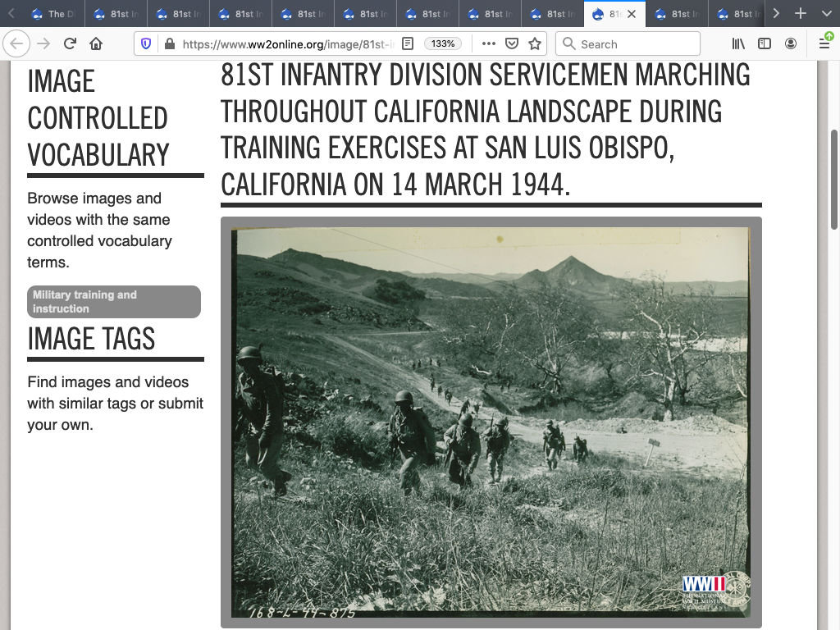Screen dimensions: 840x630
Task: Open a new browser tab
Action: tap(801, 14)
